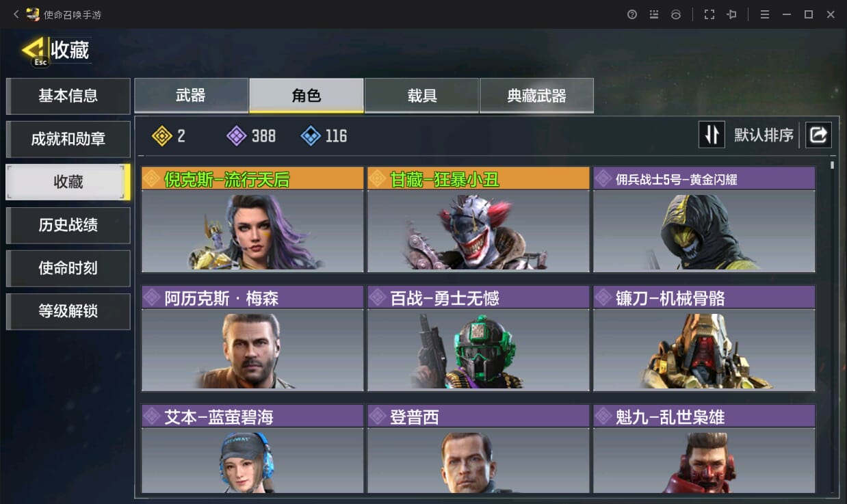Switch to the 武器 tab
847x504 pixels.
191,95
